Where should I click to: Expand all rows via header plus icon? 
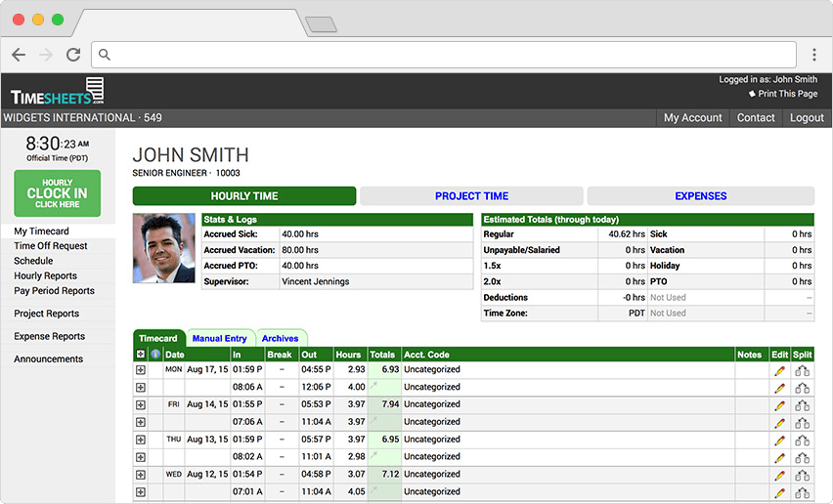click(x=140, y=354)
